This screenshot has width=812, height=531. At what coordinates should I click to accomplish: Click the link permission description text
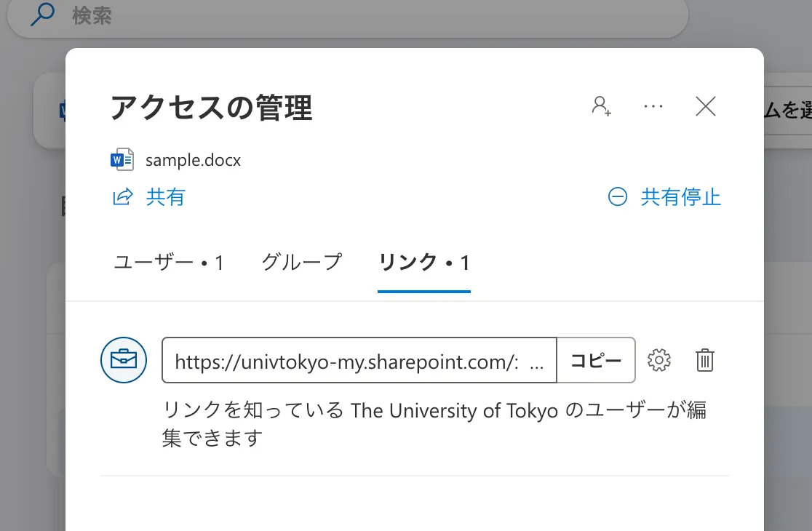pyautogui.click(x=434, y=424)
